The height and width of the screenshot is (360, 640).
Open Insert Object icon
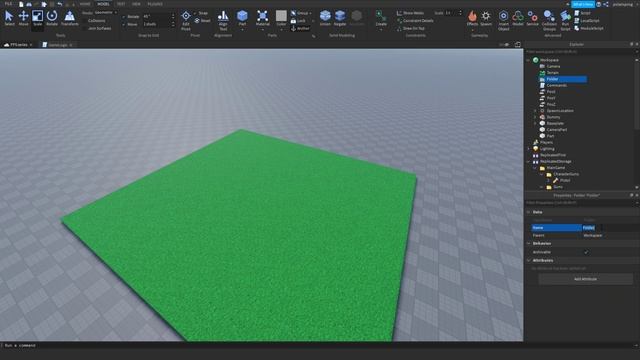[503, 20]
